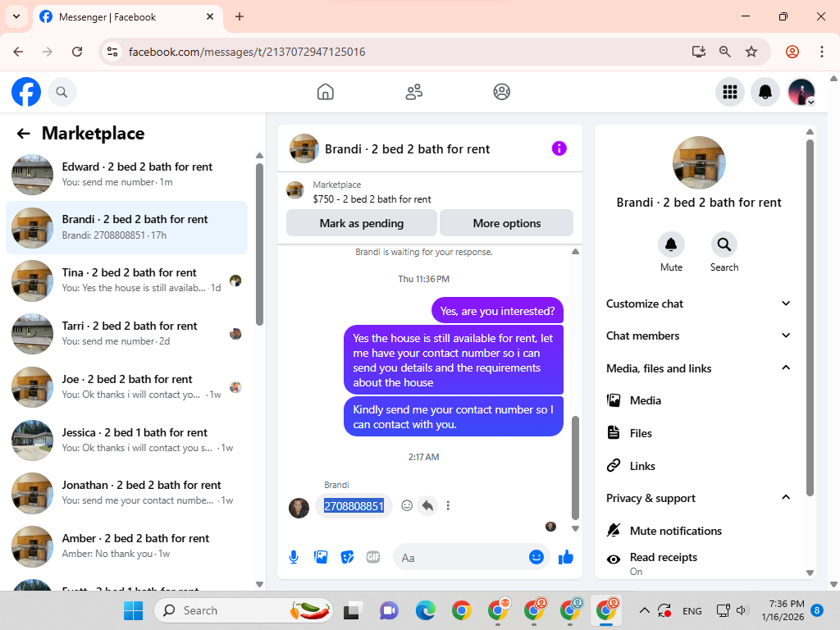The image size is (840, 630).
Task: Open more options for 2708808851 message
Action: 448,505
